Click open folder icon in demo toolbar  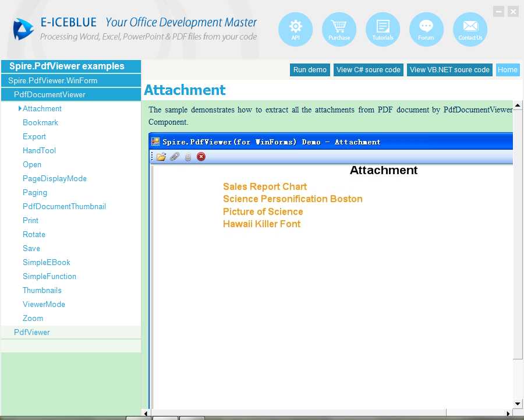(x=161, y=157)
